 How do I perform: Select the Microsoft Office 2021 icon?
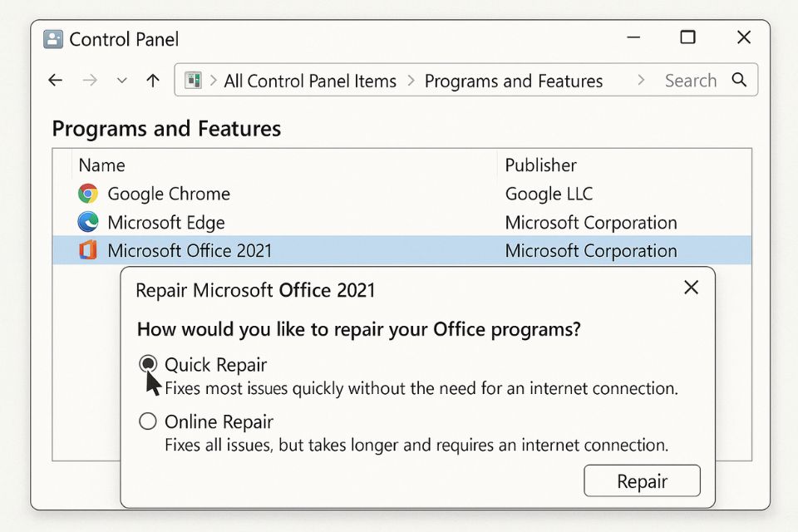coord(89,250)
